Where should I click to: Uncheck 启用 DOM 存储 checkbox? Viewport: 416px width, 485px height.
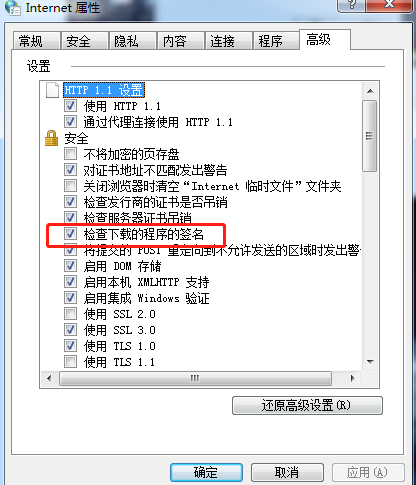pyautogui.click(x=70, y=266)
